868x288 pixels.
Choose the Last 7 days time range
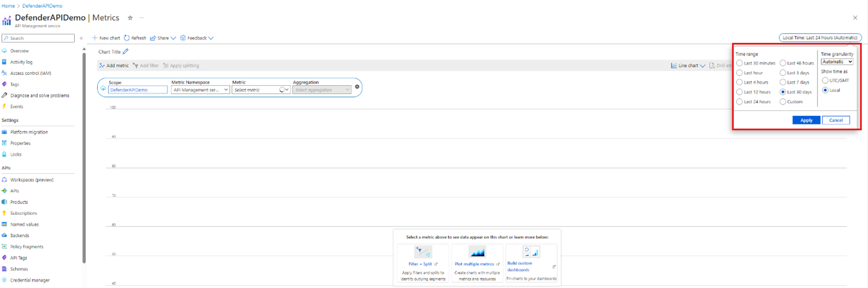point(783,82)
